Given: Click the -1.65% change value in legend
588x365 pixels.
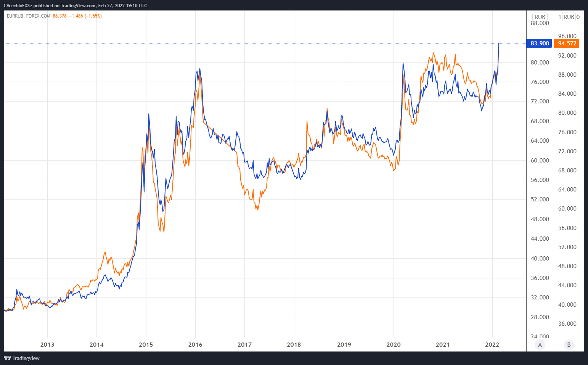Looking at the screenshot, I should coord(93,16).
